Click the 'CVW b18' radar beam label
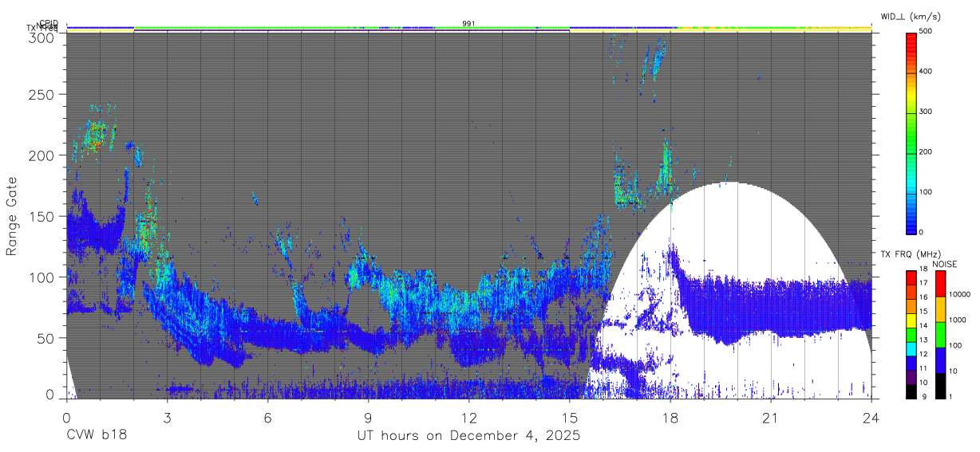Viewport: 980px width, 452px height. point(96,436)
